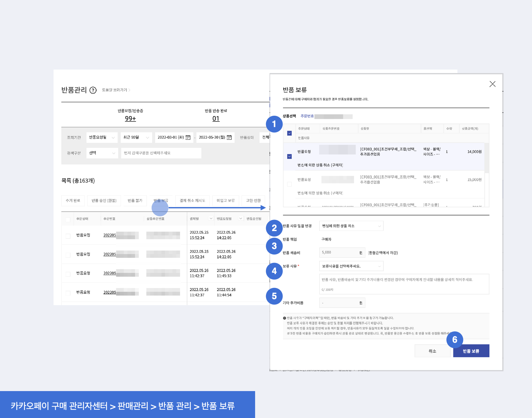
Task: Click the start date field 2022-03-01 (화)
Action: click(x=174, y=138)
